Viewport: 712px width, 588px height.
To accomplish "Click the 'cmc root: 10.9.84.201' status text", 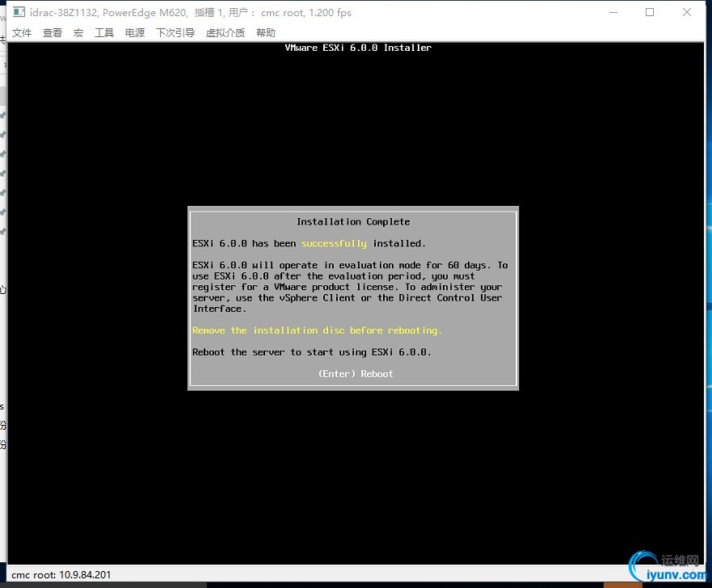I will 61,574.
